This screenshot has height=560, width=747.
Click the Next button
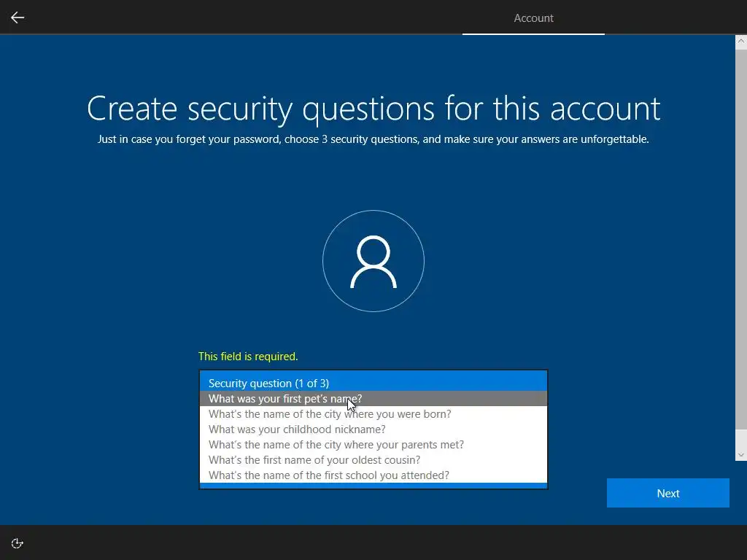tap(668, 493)
